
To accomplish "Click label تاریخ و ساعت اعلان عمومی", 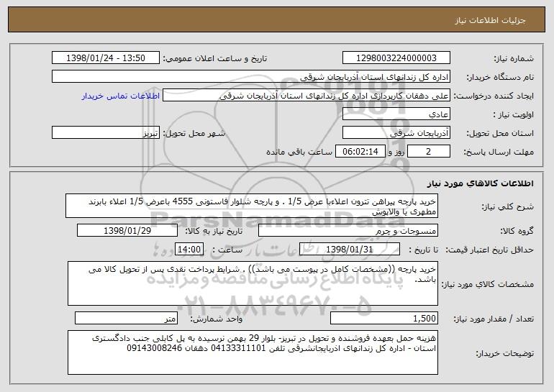I will 215,59.
